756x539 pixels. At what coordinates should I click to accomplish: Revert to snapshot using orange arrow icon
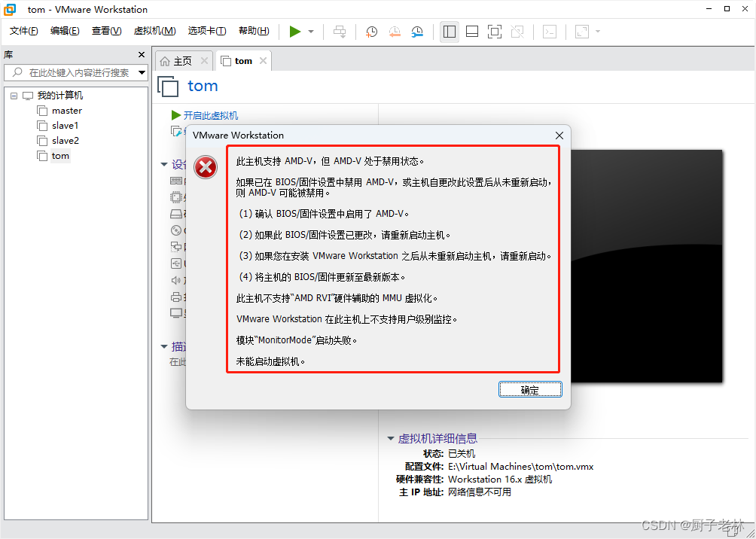[394, 32]
